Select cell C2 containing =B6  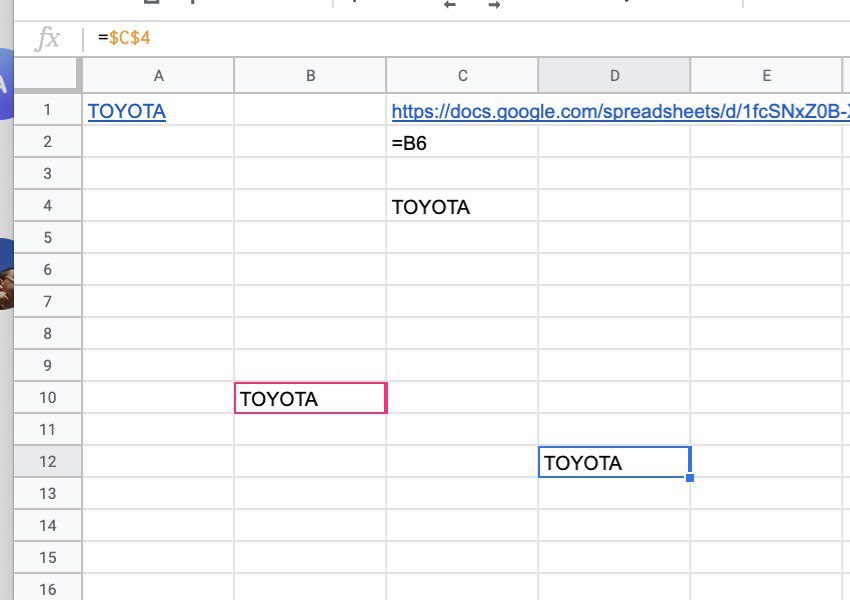tap(462, 143)
